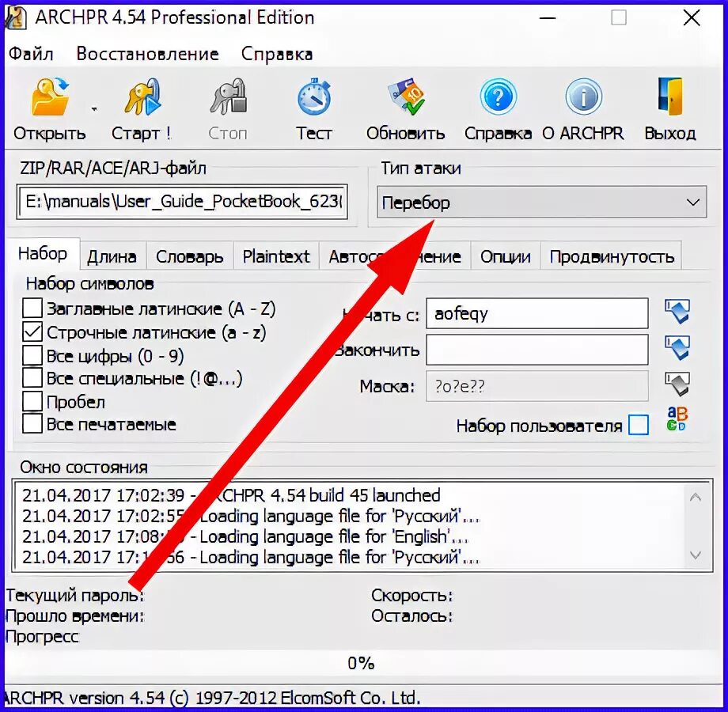The width and height of the screenshot is (728, 712).
Task: Enable Все цифры (0 - 9) checkbox
Action: coord(32,355)
